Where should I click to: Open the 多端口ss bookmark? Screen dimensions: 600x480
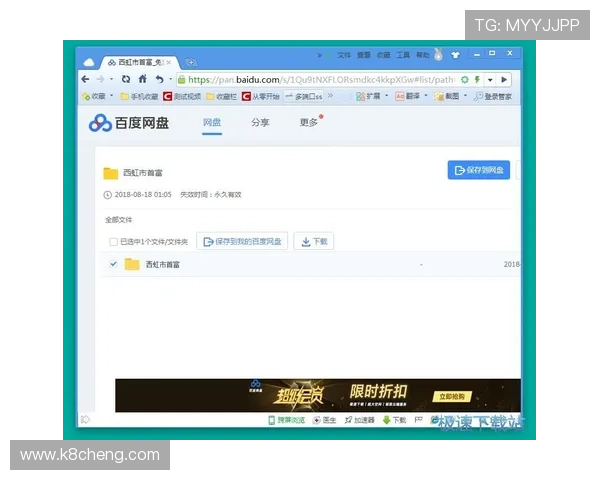click(304, 96)
